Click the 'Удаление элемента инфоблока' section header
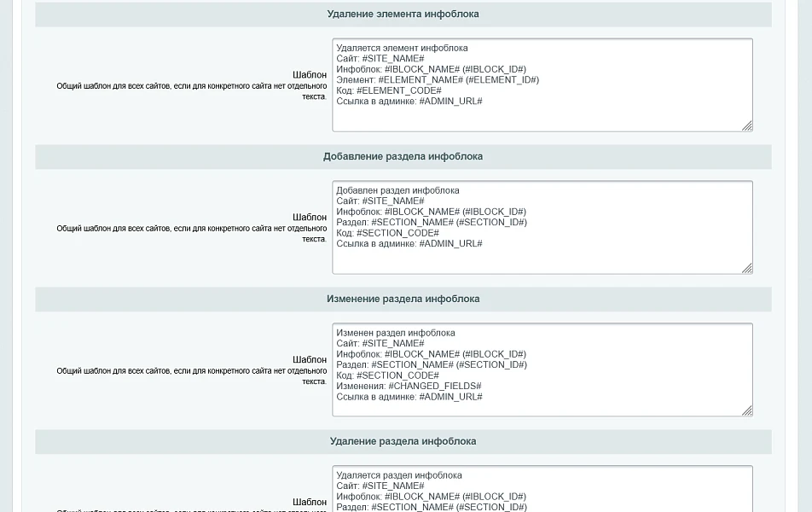 click(403, 15)
